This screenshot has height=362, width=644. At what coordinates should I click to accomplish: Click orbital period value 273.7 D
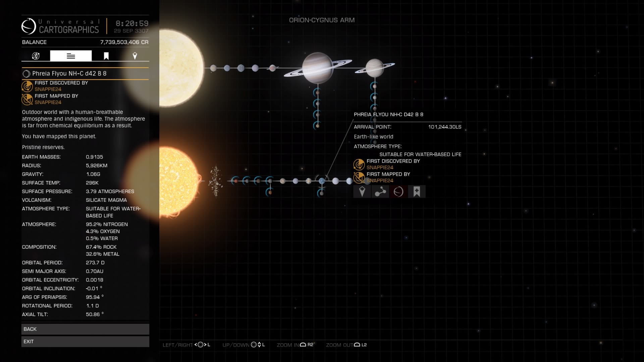pyautogui.click(x=95, y=263)
